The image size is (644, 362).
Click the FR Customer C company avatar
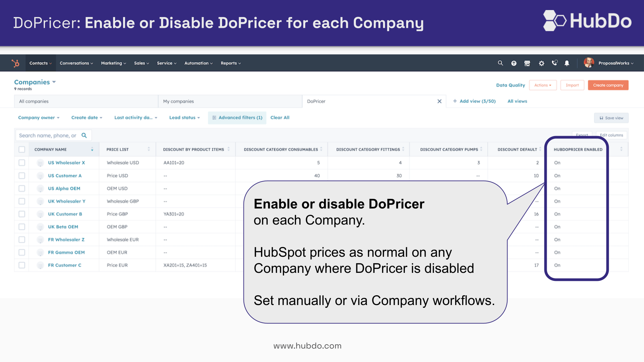click(40, 265)
